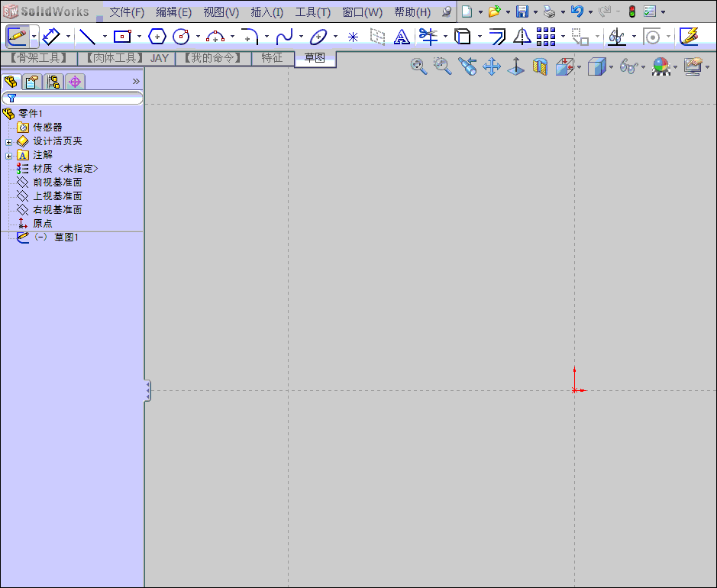
Task: Click the Undo arrow icon
Action: 577,11
